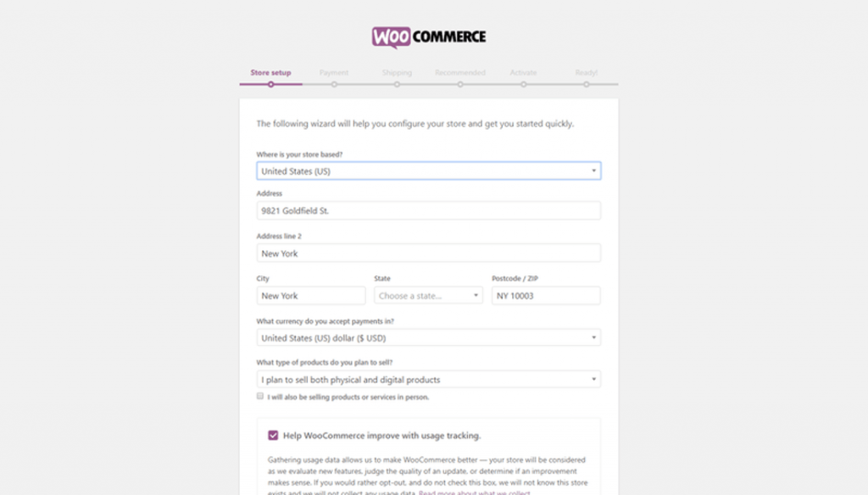
Task: Enable selling products or services in person
Action: pyautogui.click(x=260, y=396)
